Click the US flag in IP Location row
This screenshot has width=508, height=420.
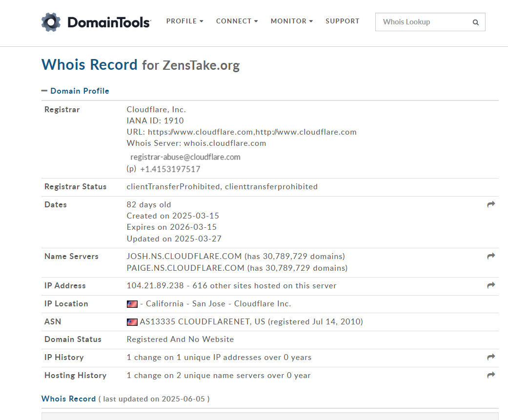[x=132, y=304]
